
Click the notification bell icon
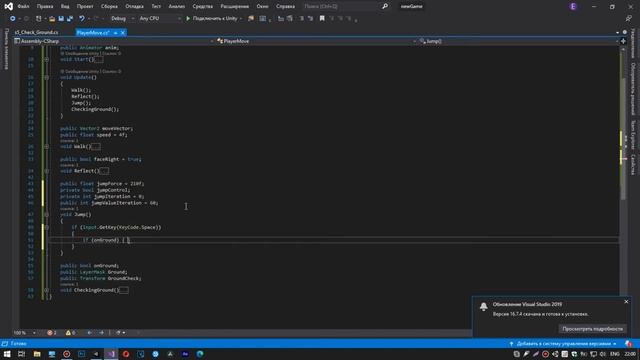(x=484, y=307)
